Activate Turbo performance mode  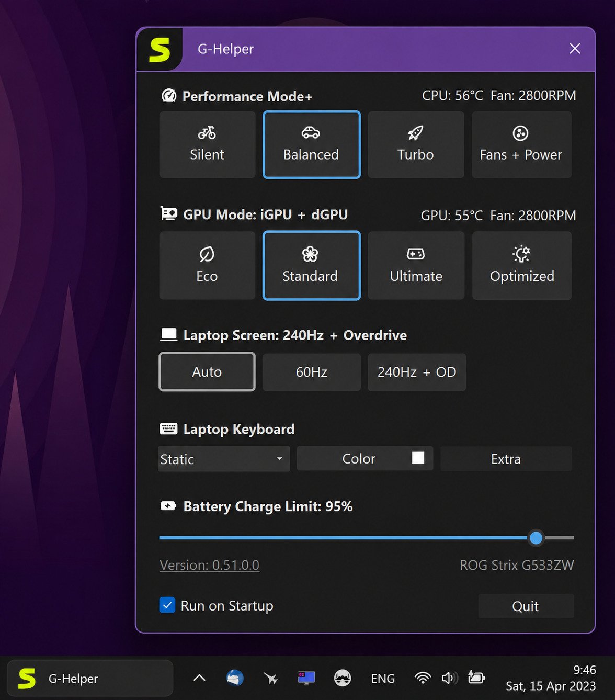(x=416, y=144)
